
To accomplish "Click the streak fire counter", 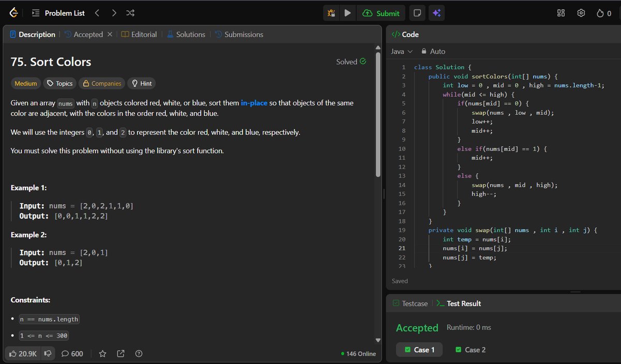I will pyautogui.click(x=604, y=13).
